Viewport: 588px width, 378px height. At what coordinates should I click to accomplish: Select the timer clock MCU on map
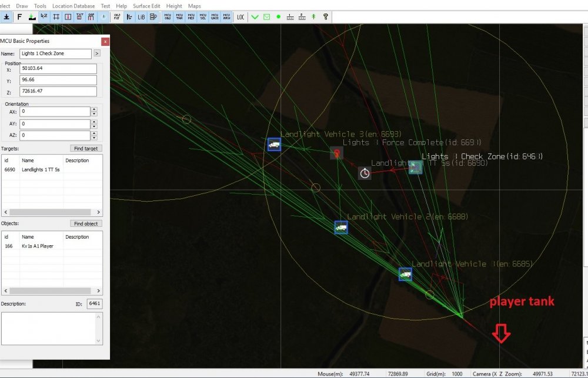click(x=365, y=173)
